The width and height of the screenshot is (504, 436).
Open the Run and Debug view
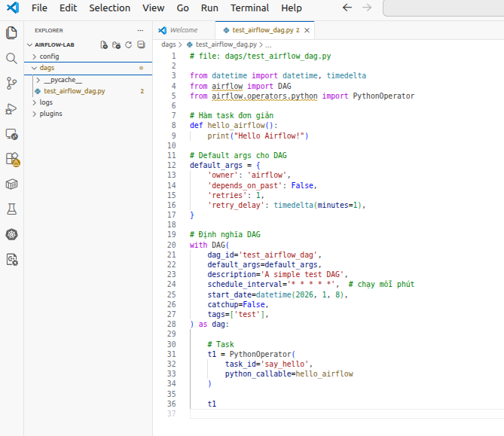[x=11, y=108]
